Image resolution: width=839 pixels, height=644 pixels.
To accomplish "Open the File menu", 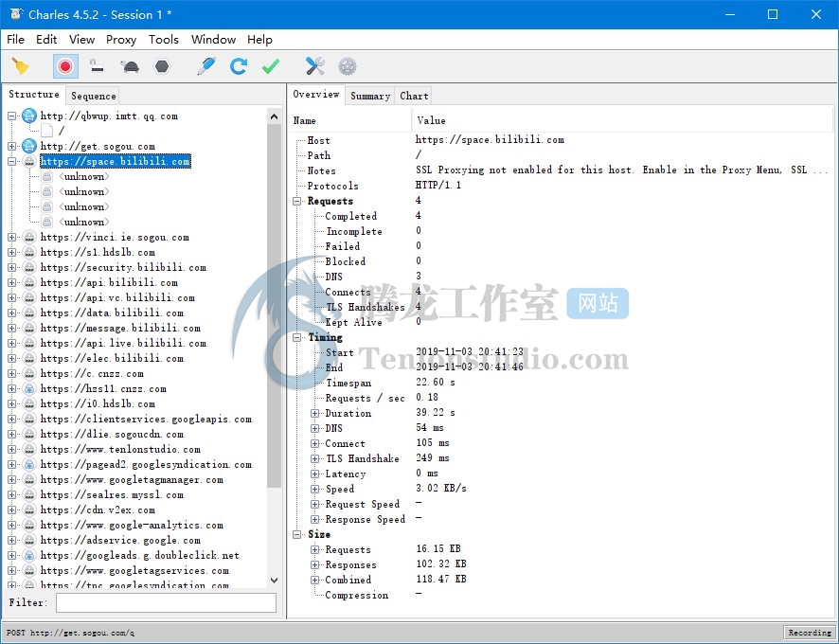I will pos(15,40).
